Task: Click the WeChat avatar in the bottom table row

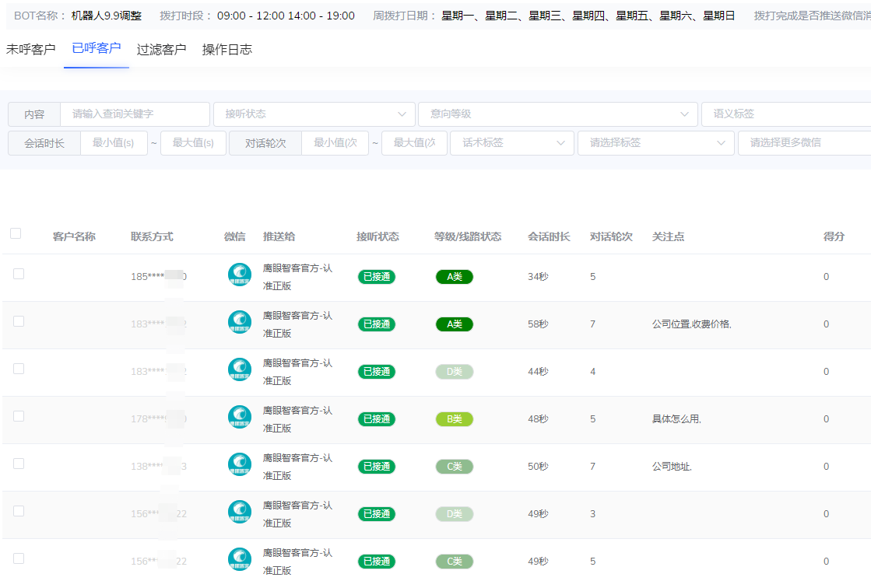Action: [x=239, y=561]
